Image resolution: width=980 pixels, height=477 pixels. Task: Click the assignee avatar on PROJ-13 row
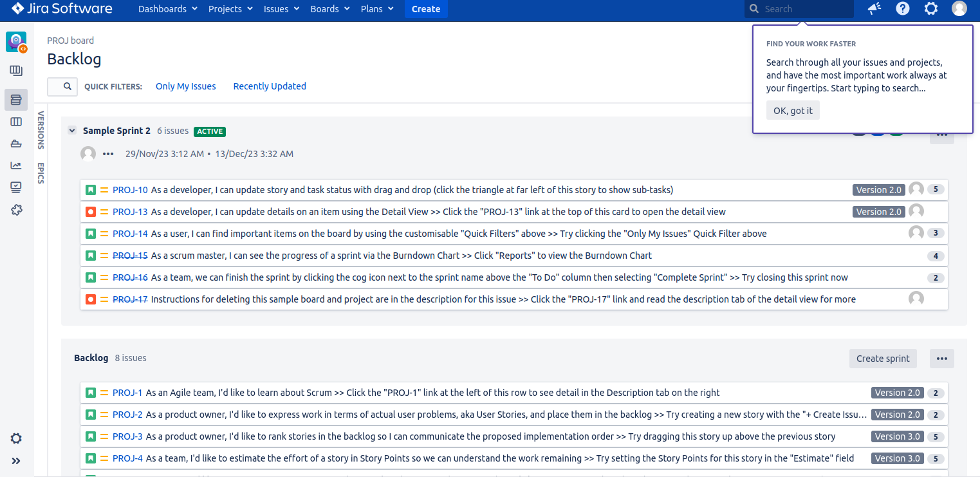tap(916, 211)
